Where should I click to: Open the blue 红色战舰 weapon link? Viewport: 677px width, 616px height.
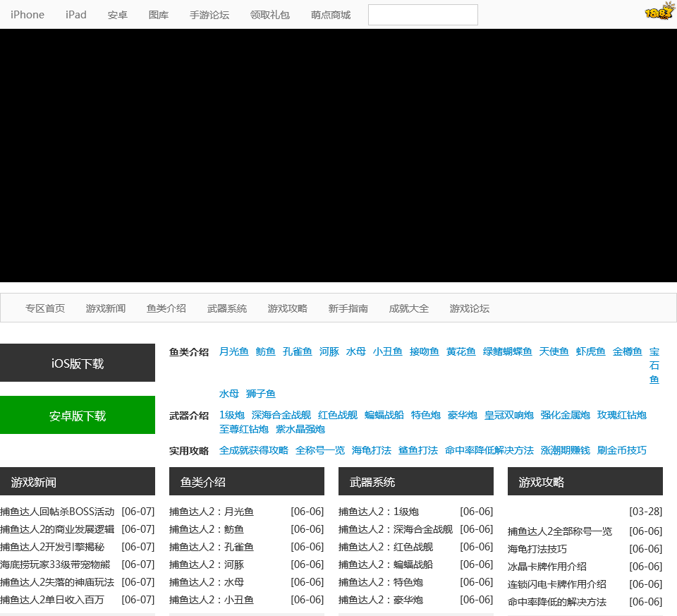tap(338, 415)
